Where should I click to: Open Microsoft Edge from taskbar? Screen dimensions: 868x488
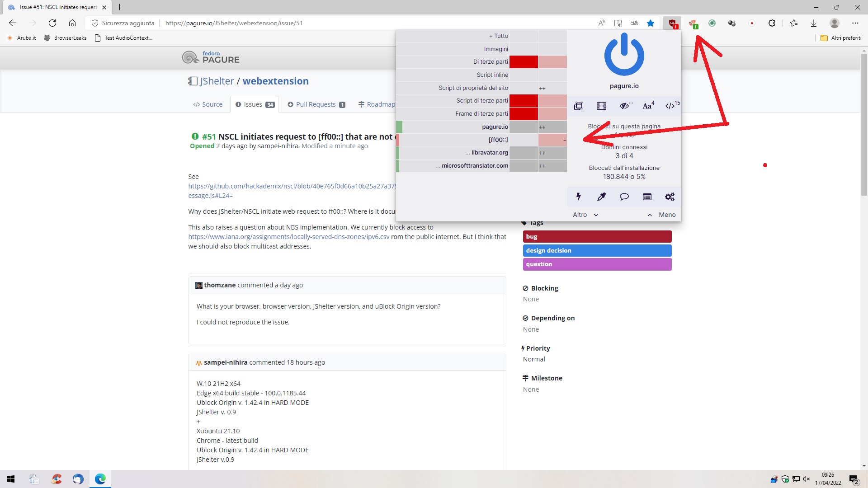click(100, 479)
